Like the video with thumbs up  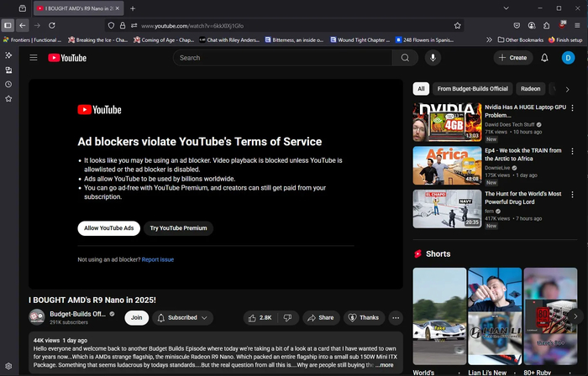click(x=260, y=318)
